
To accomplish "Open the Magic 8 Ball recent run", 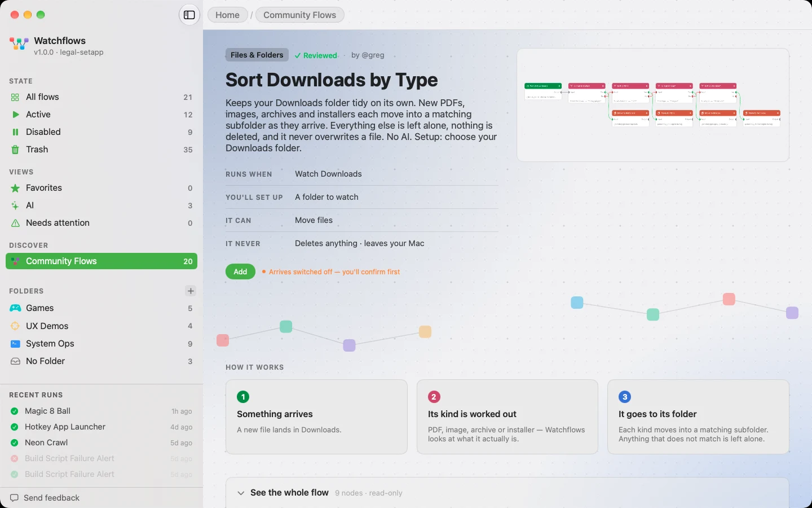I will click(x=101, y=411).
